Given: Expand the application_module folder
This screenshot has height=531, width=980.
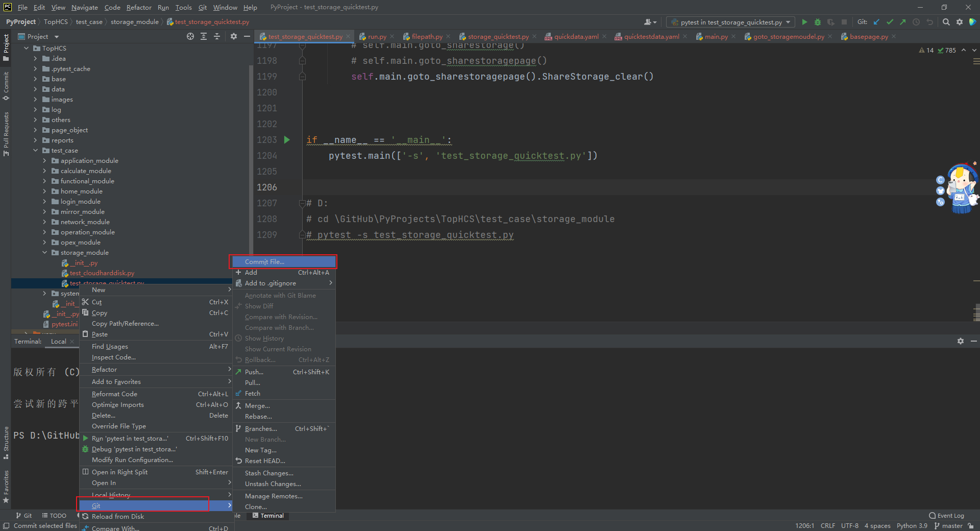Looking at the screenshot, I should point(44,161).
